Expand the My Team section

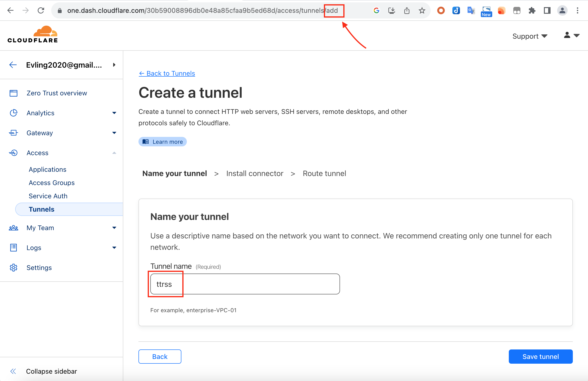coord(114,228)
